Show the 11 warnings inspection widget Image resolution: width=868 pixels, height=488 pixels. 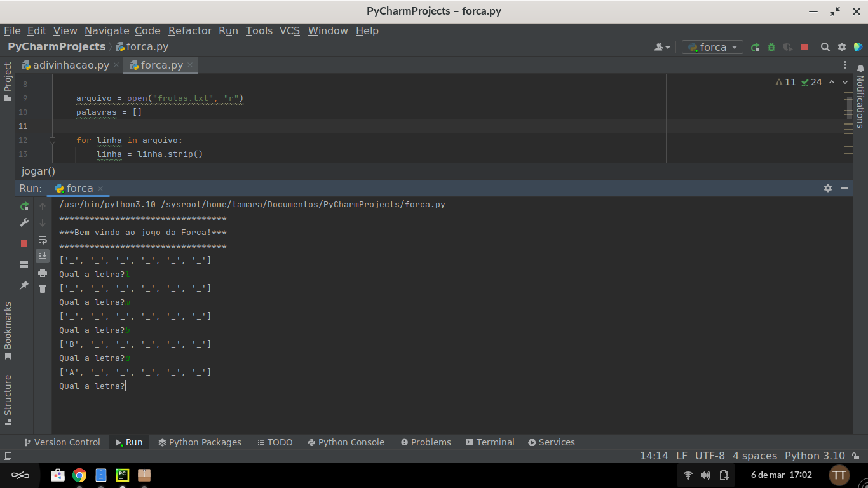pyautogui.click(x=786, y=82)
